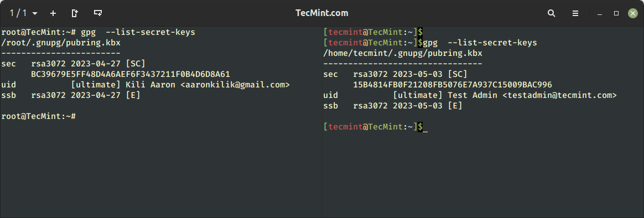Click tecmint's 'gpg --list-secret-keys' command
The height and width of the screenshot is (218, 644).
coord(480,43)
